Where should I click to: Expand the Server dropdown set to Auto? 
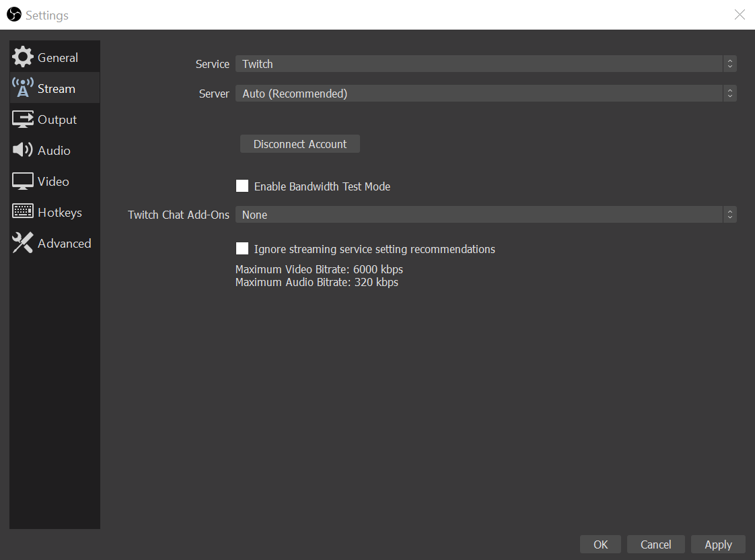click(485, 94)
